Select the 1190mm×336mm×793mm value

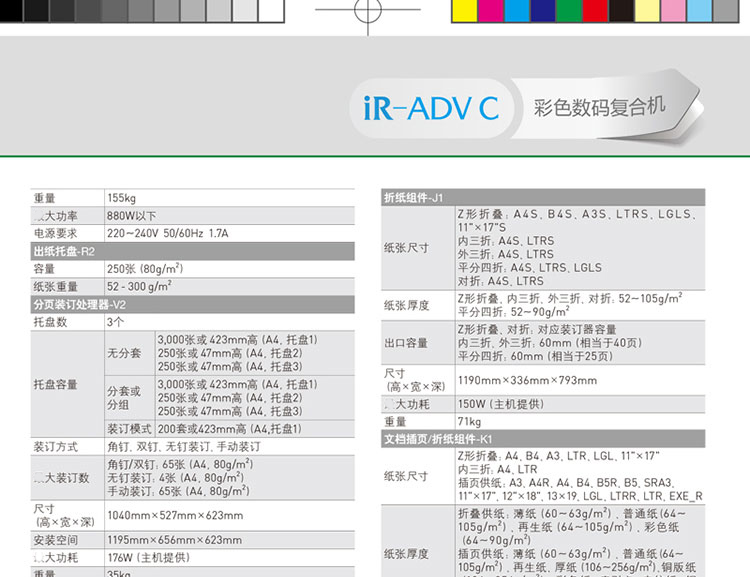(x=528, y=380)
